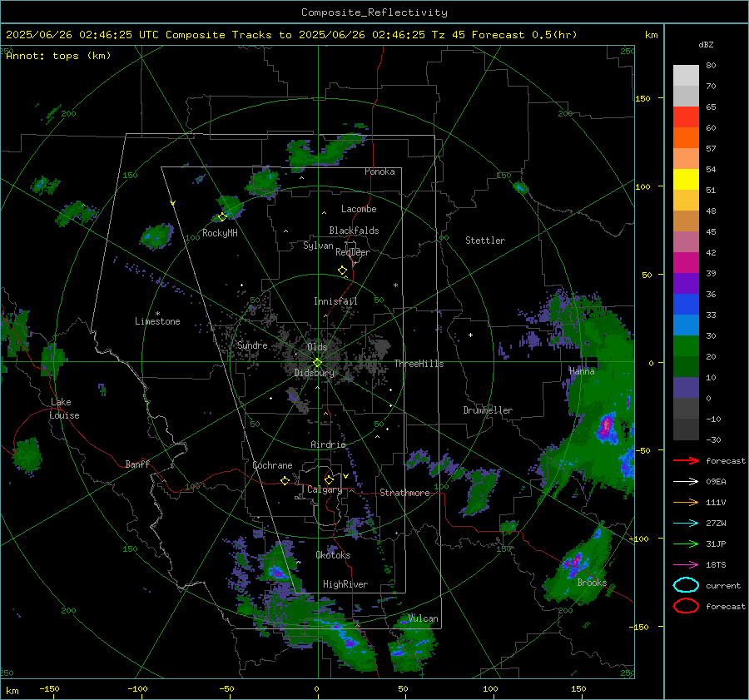The width and height of the screenshot is (749, 700).
Task: Click the Strathmore city label
Action: click(404, 493)
